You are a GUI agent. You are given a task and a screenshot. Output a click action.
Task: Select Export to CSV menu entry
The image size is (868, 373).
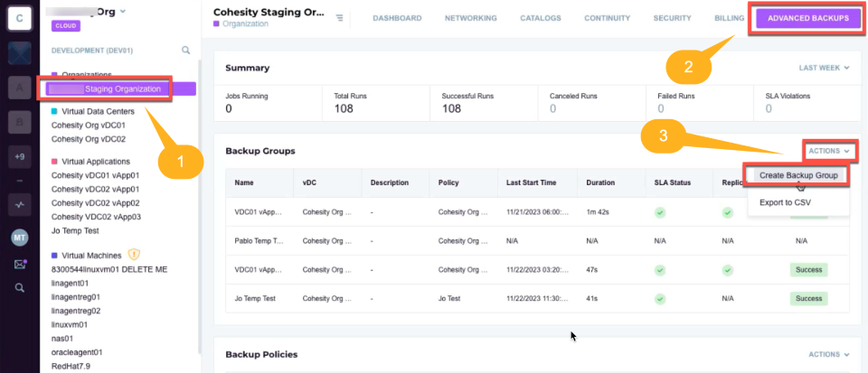coord(785,202)
